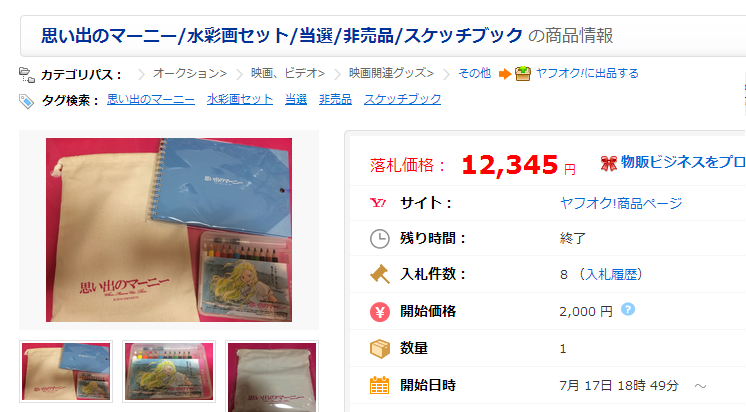Open the 水彩画セット tag link
This screenshot has height=412, width=746.
click(x=240, y=99)
